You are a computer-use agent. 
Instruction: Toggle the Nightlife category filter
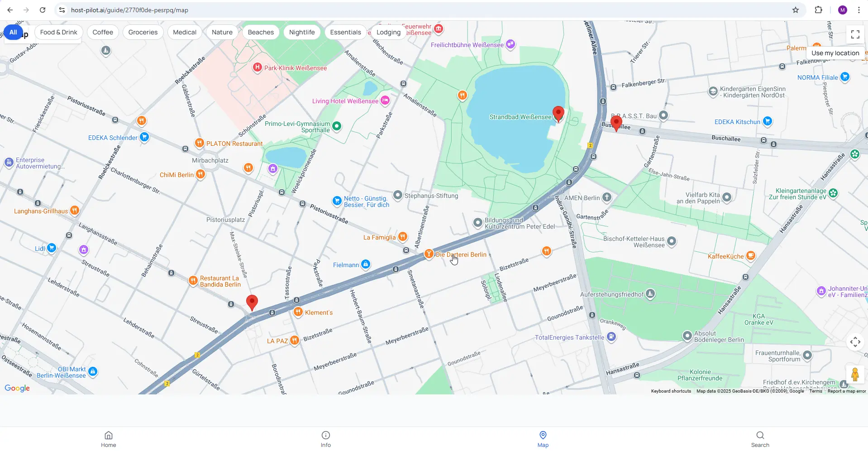tap(302, 32)
